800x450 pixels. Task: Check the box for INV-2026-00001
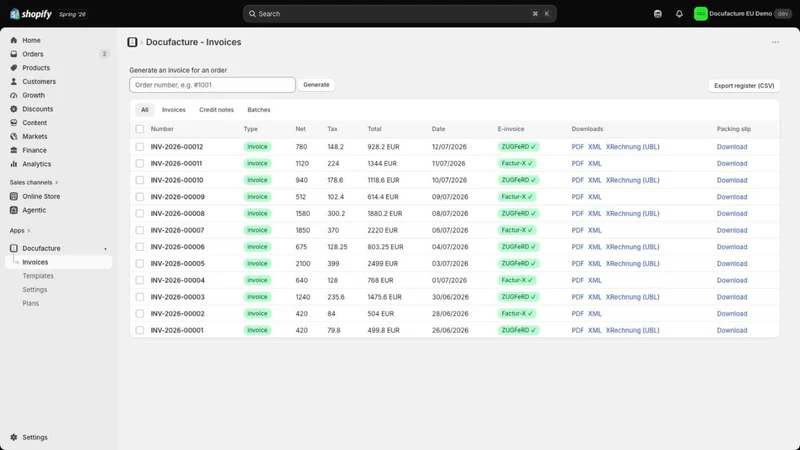coord(140,330)
